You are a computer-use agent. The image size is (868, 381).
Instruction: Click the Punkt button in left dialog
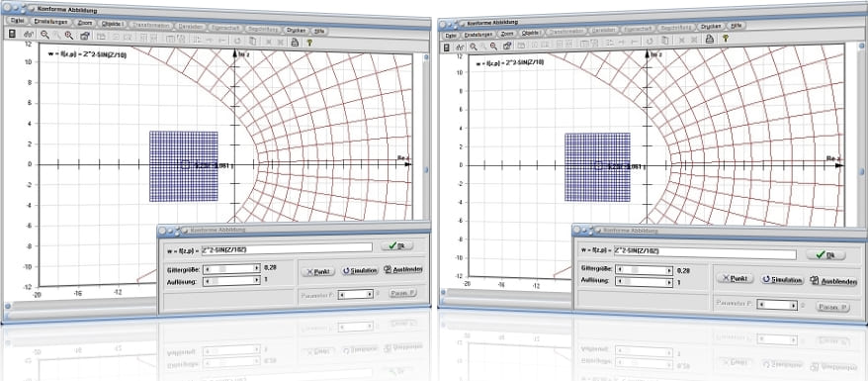317,272
